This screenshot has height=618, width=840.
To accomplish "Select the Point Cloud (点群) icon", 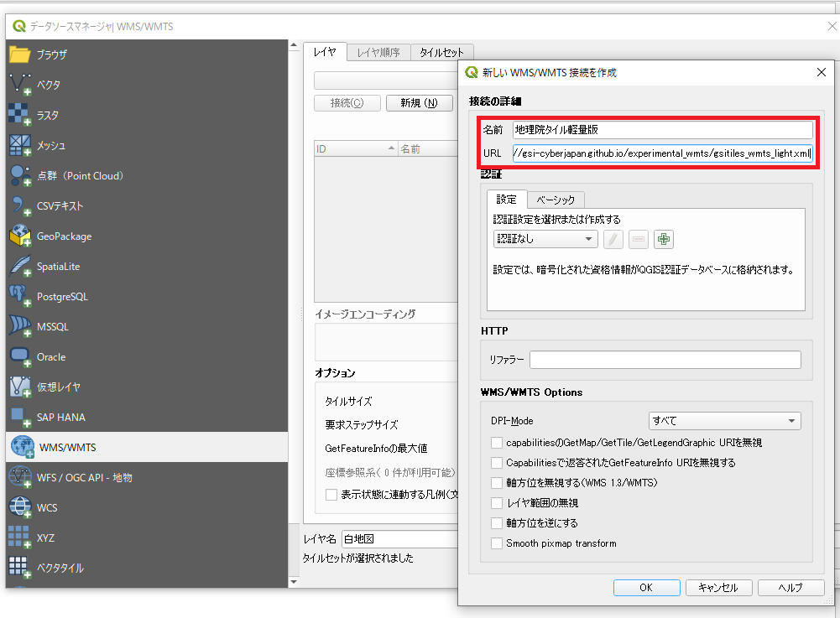I will point(20,175).
